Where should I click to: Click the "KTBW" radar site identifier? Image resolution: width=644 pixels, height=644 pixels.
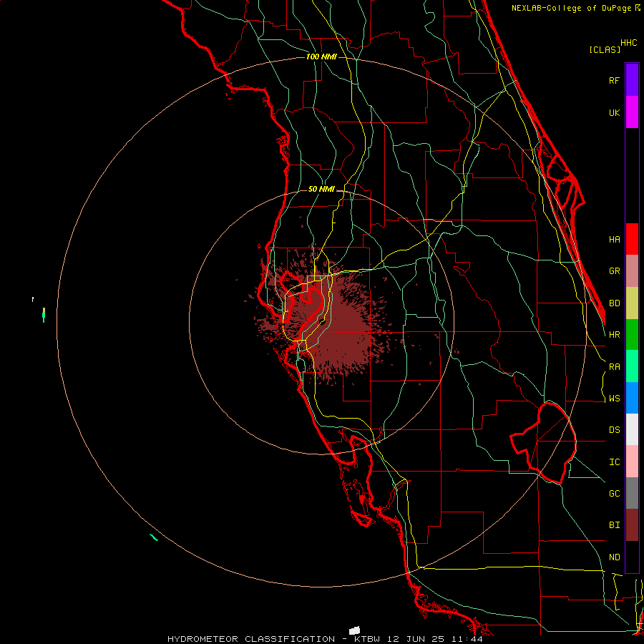tap(367, 639)
